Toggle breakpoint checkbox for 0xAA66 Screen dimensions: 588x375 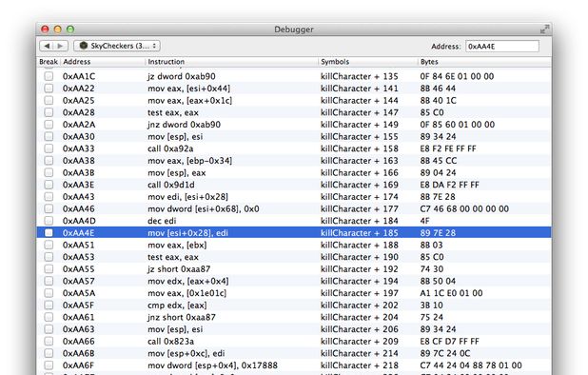(x=49, y=342)
